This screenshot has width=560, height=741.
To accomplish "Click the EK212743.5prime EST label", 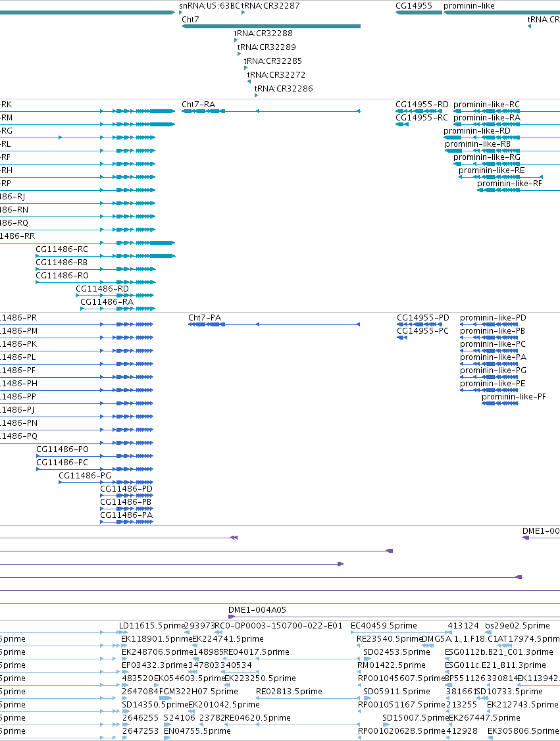I will pos(522,705).
